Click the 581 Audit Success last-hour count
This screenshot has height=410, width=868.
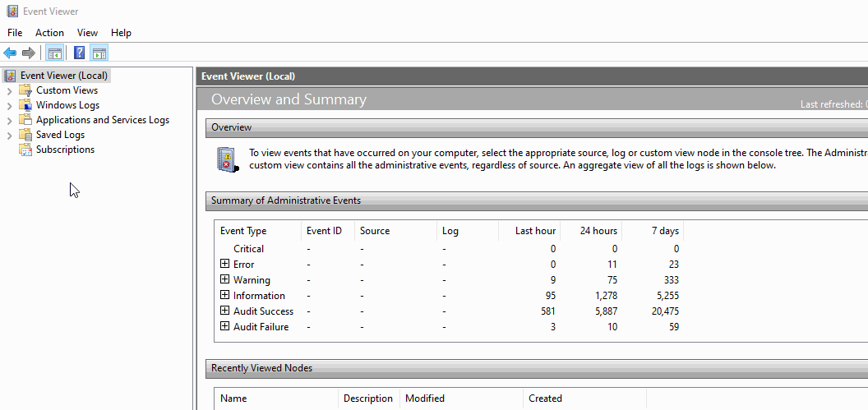click(547, 311)
